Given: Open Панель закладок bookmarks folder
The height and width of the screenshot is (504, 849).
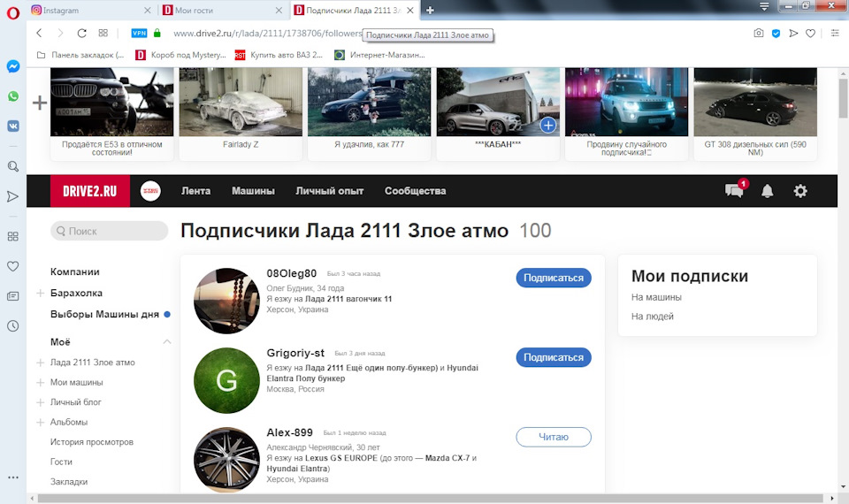Looking at the screenshot, I should coord(80,55).
